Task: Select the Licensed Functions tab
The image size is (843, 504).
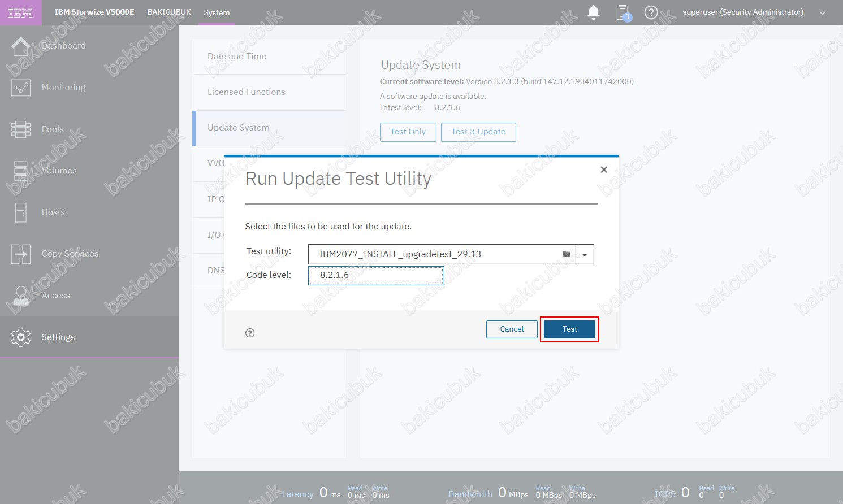Action: click(x=269, y=92)
